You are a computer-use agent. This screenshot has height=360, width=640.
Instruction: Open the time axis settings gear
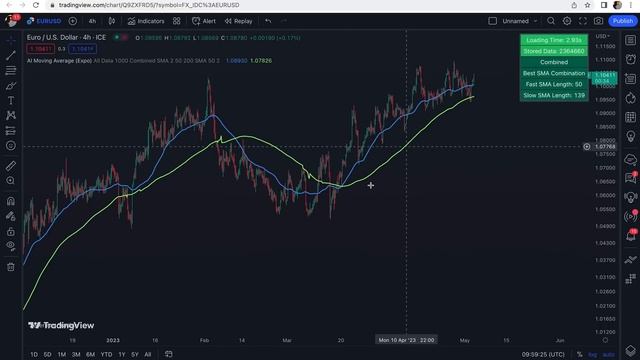click(x=605, y=340)
